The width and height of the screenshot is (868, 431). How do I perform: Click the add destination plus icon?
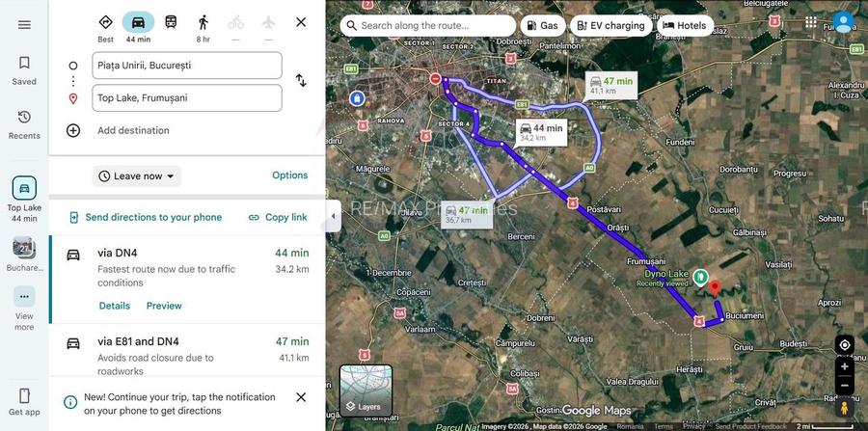(x=73, y=130)
